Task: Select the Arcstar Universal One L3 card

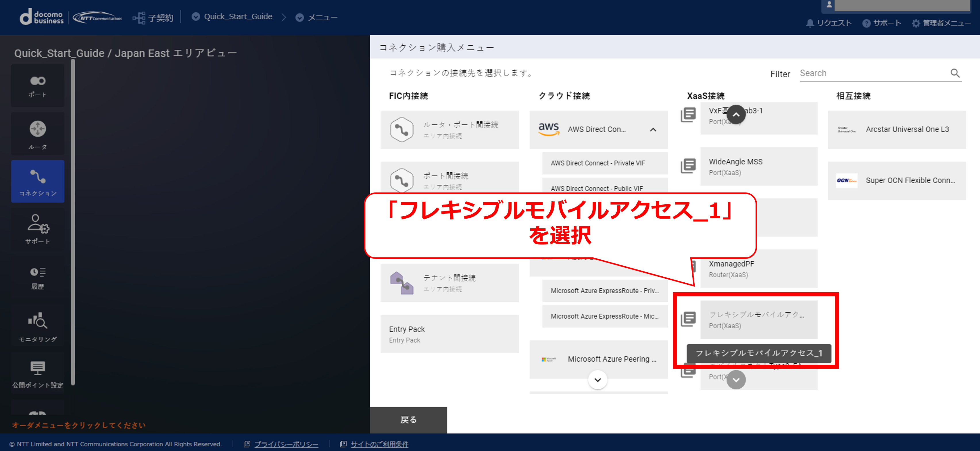Action: (x=897, y=130)
